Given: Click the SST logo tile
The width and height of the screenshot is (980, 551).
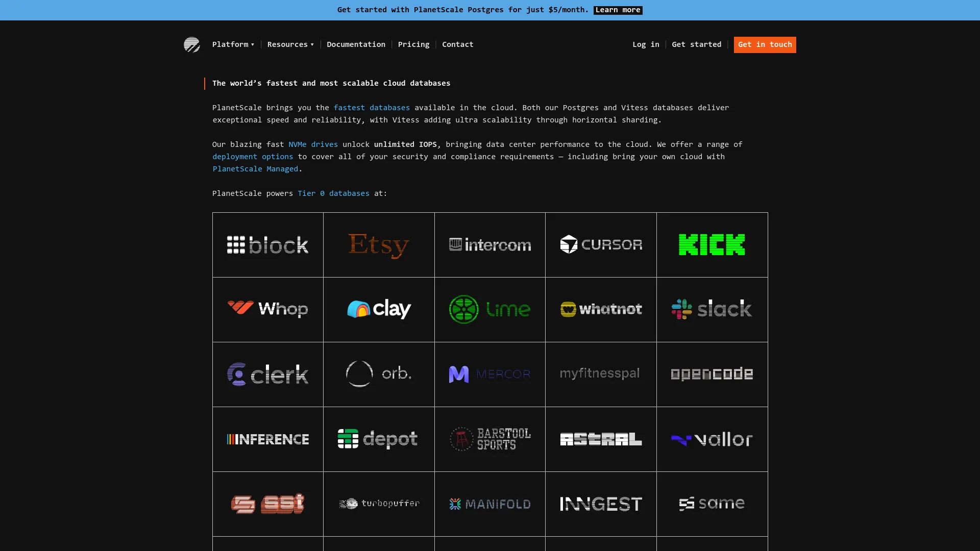Looking at the screenshot, I should [268, 504].
